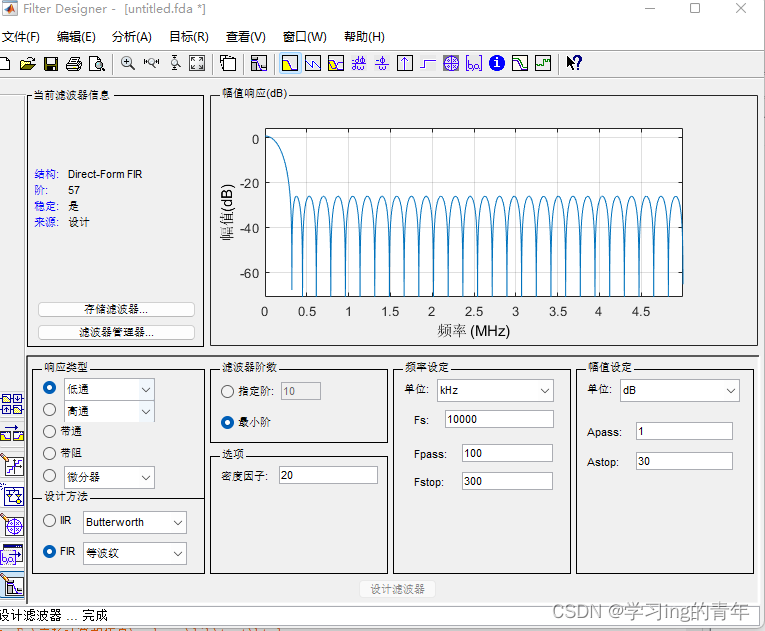Open the 分析(A) menu

[x=132, y=37]
